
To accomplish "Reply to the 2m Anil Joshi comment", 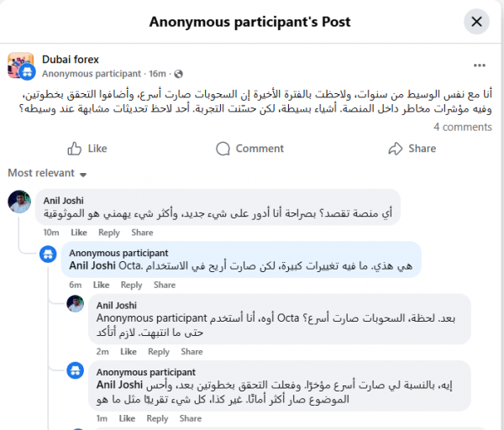I will pos(159,352).
